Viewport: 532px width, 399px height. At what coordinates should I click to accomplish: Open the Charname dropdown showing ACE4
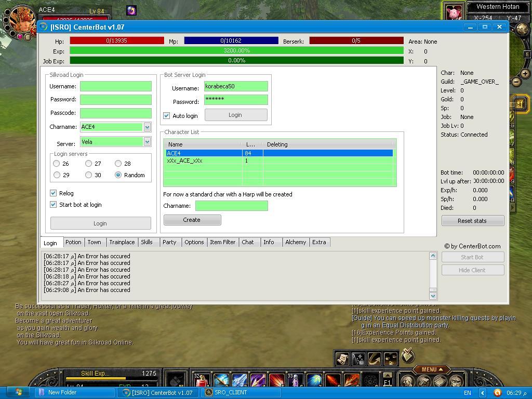(x=147, y=127)
